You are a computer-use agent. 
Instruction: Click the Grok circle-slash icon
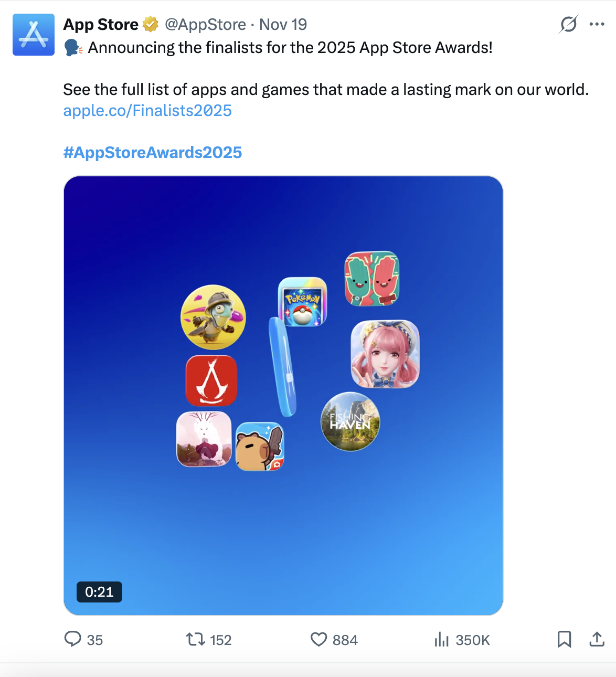click(x=569, y=24)
